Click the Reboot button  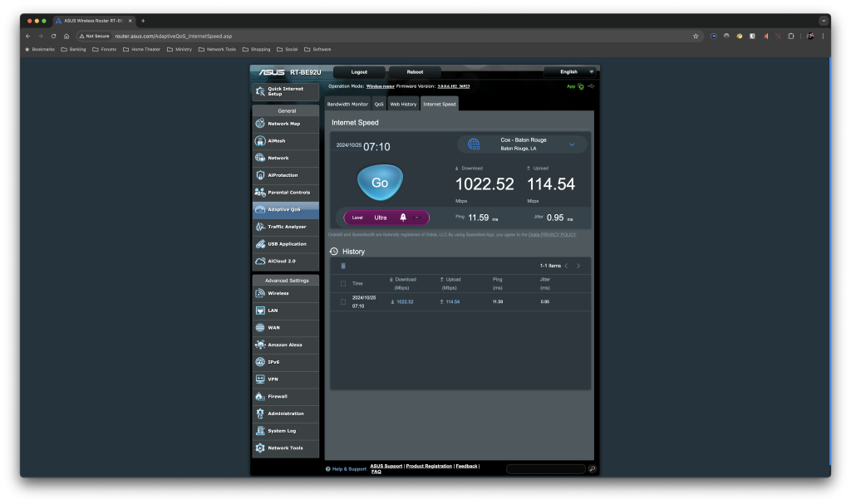point(416,71)
